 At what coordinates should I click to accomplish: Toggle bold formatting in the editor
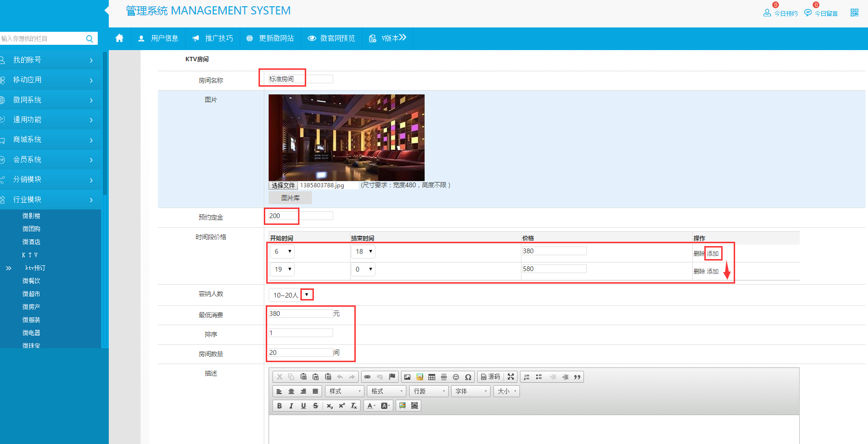[279, 406]
